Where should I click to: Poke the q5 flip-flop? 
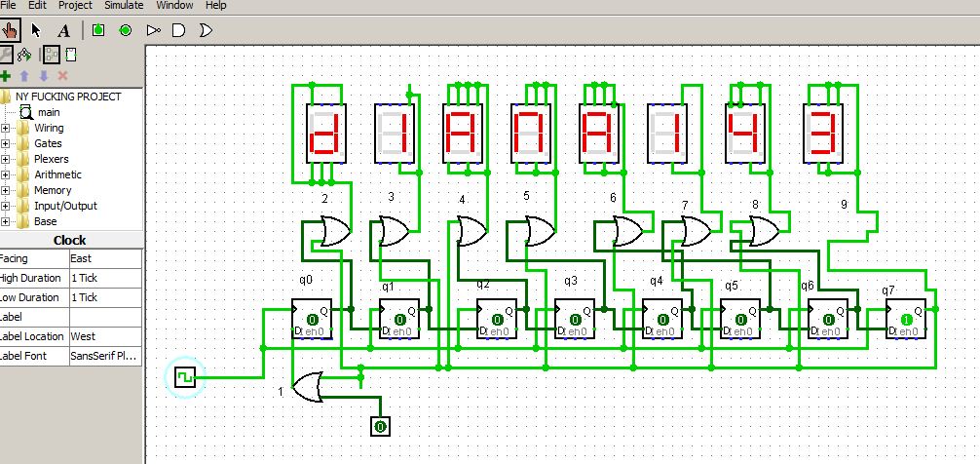(x=740, y=319)
